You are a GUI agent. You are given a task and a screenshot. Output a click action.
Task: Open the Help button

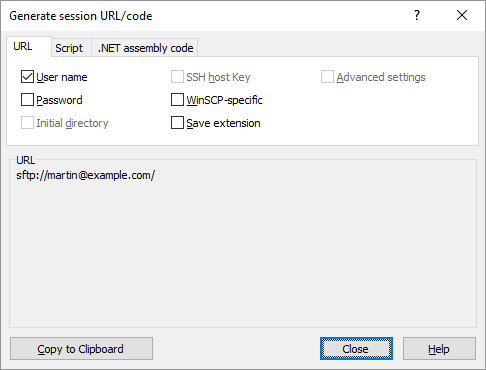click(x=439, y=349)
